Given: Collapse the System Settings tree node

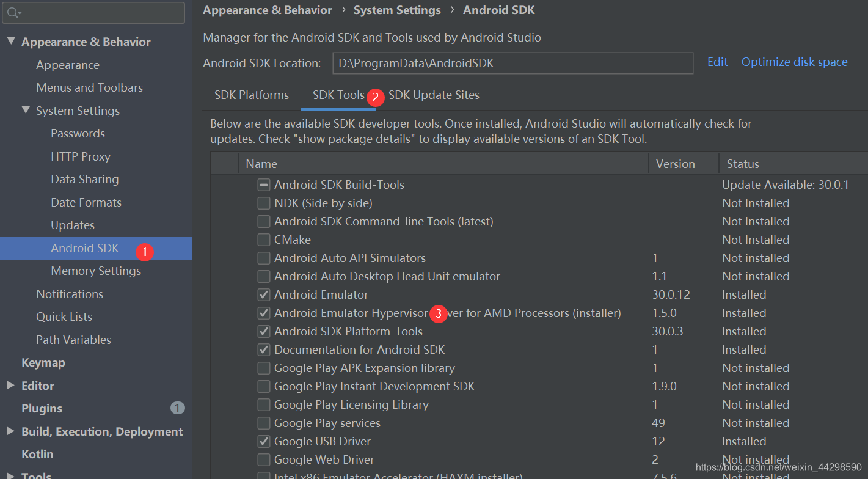Looking at the screenshot, I should (26, 111).
